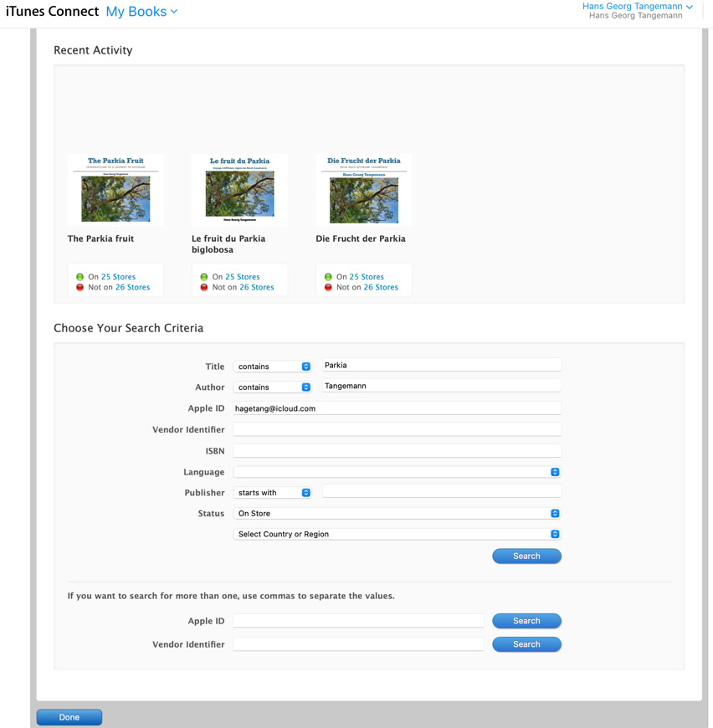Expand the My Books menu
This screenshot has width=713, height=728.
point(141,12)
